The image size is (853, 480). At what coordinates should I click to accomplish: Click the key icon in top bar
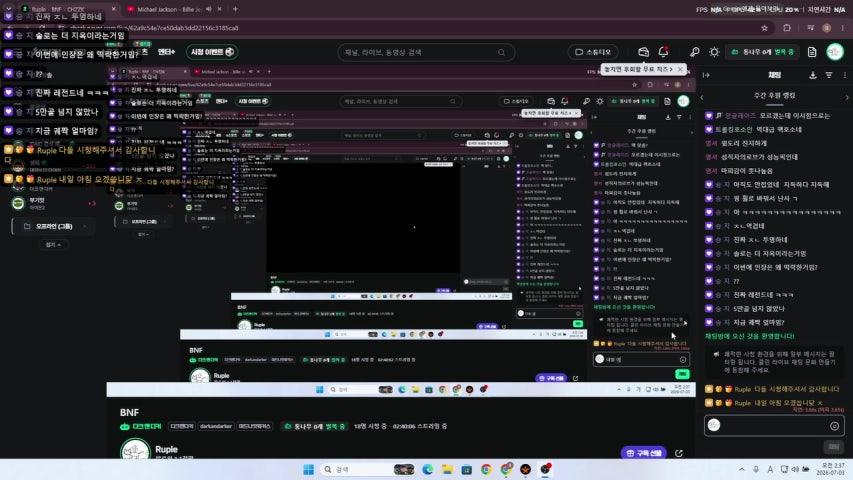click(695, 52)
